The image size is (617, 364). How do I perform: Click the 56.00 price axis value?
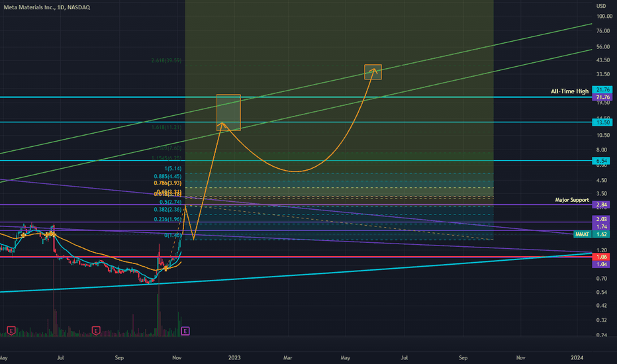pyautogui.click(x=603, y=47)
